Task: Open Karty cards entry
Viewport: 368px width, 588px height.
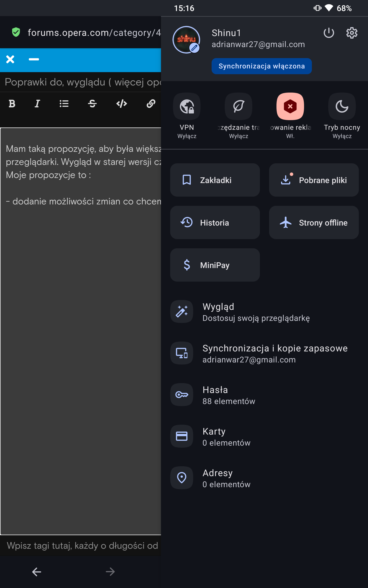Action: click(264, 436)
